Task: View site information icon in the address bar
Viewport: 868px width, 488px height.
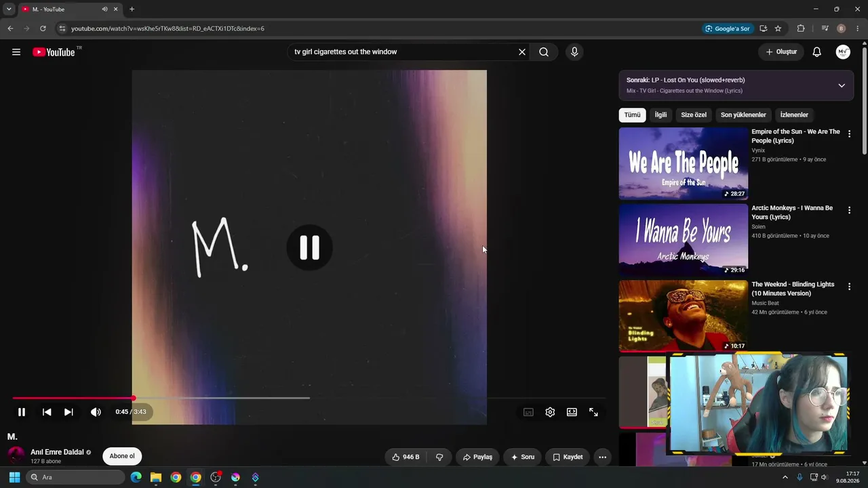Action: (62, 28)
